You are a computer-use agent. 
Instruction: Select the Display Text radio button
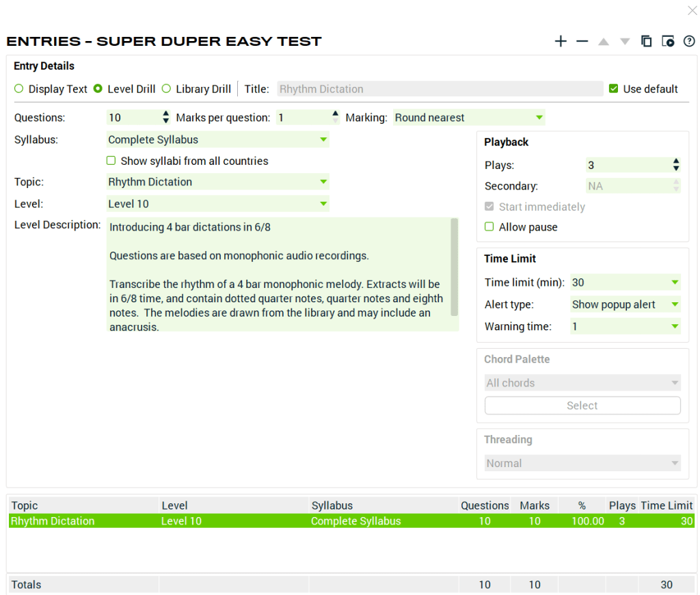pos(19,89)
